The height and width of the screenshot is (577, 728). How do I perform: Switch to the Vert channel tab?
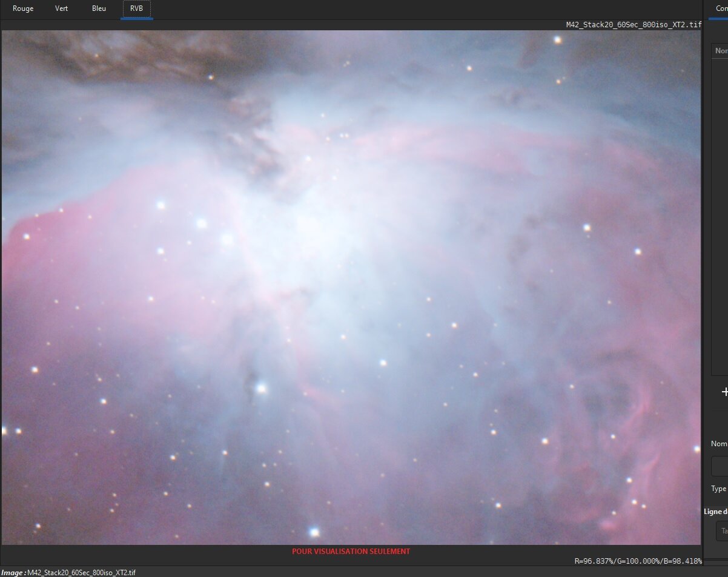coord(61,8)
